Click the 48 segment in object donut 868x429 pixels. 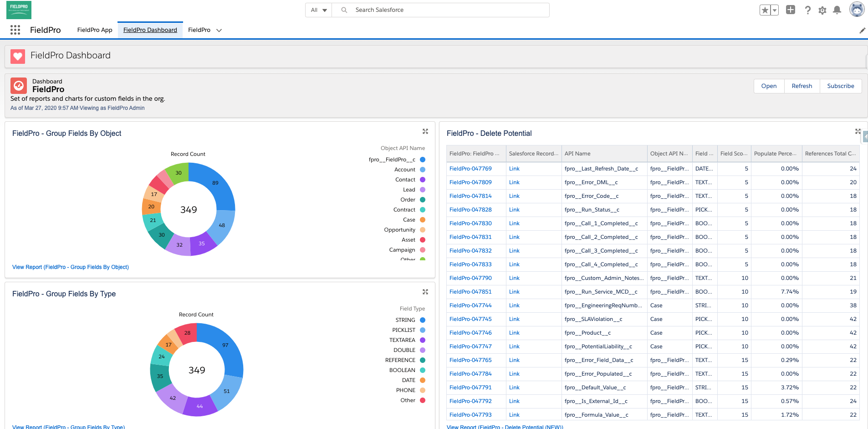222,225
